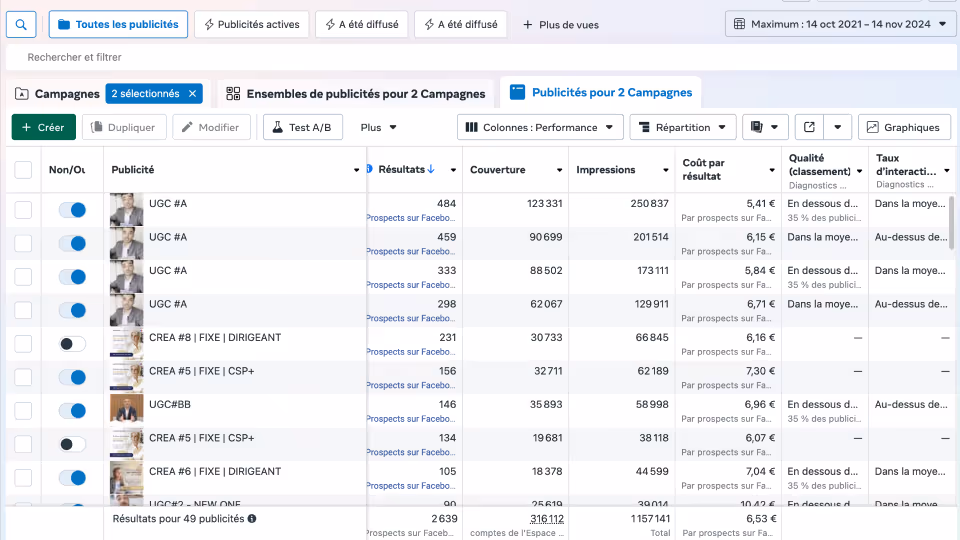Click the Rechercher et filtrer field
This screenshot has height=540, width=960.
click(481, 58)
